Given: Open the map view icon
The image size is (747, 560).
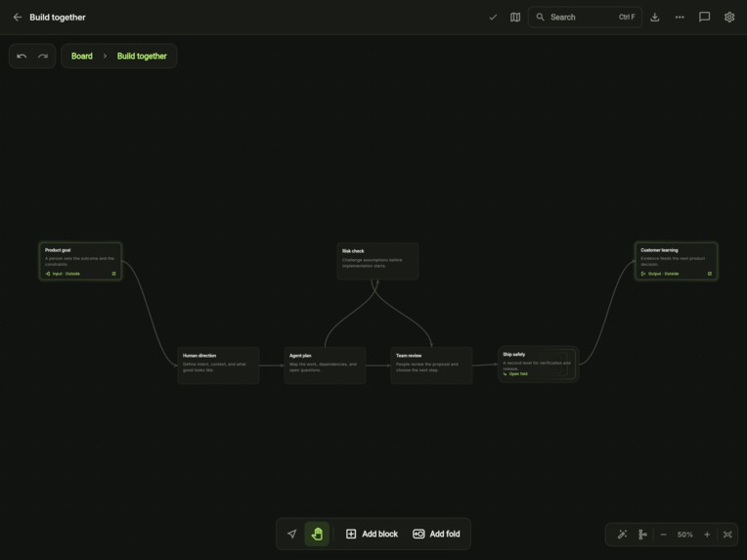Looking at the screenshot, I should [x=515, y=18].
